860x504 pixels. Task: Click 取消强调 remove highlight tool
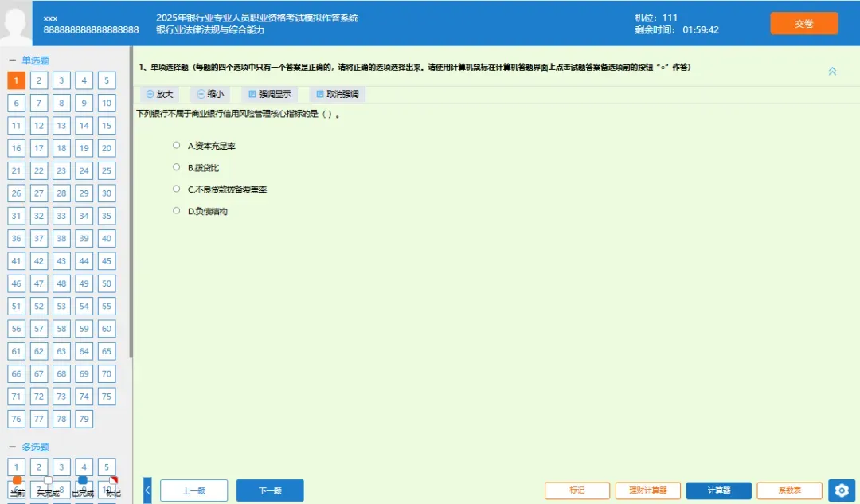pos(337,94)
